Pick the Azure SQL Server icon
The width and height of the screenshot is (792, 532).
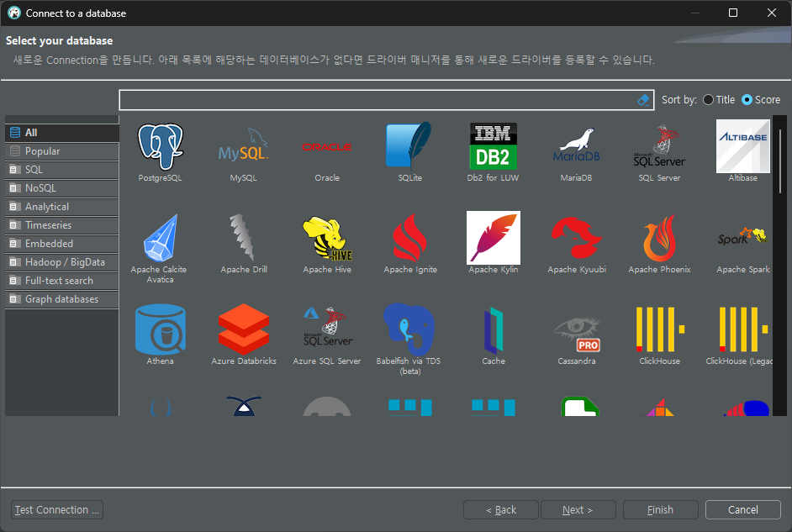point(327,327)
